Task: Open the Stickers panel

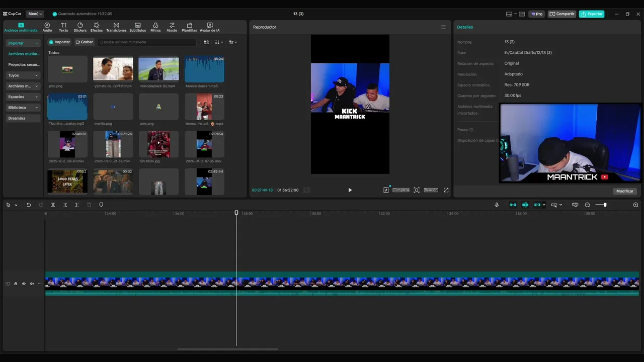Action: tap(80, 27)
